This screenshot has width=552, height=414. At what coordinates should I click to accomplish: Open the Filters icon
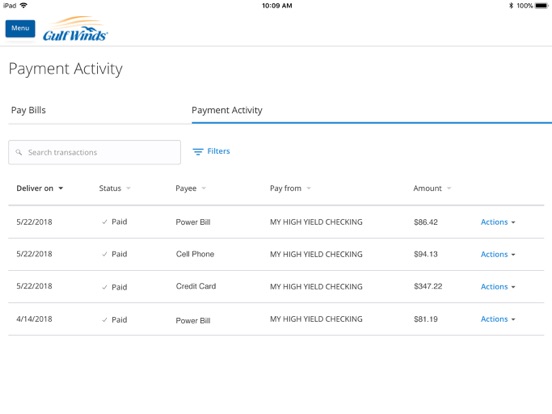[x=198, y=151]
